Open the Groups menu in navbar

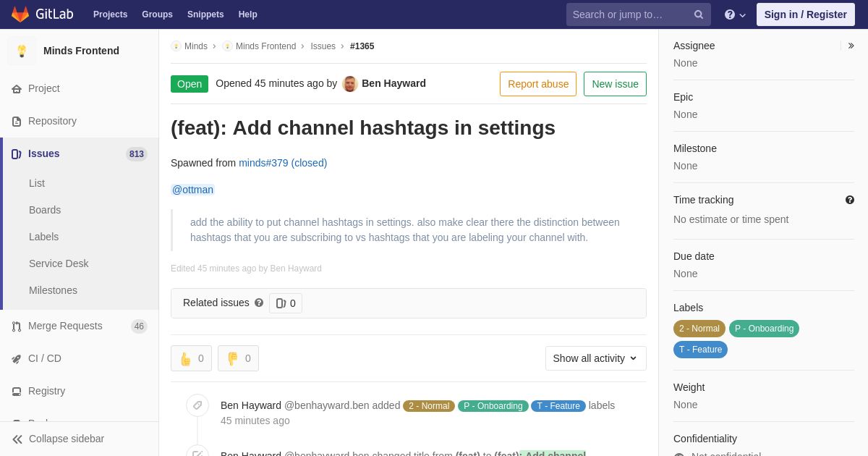(x=157, y=14)
